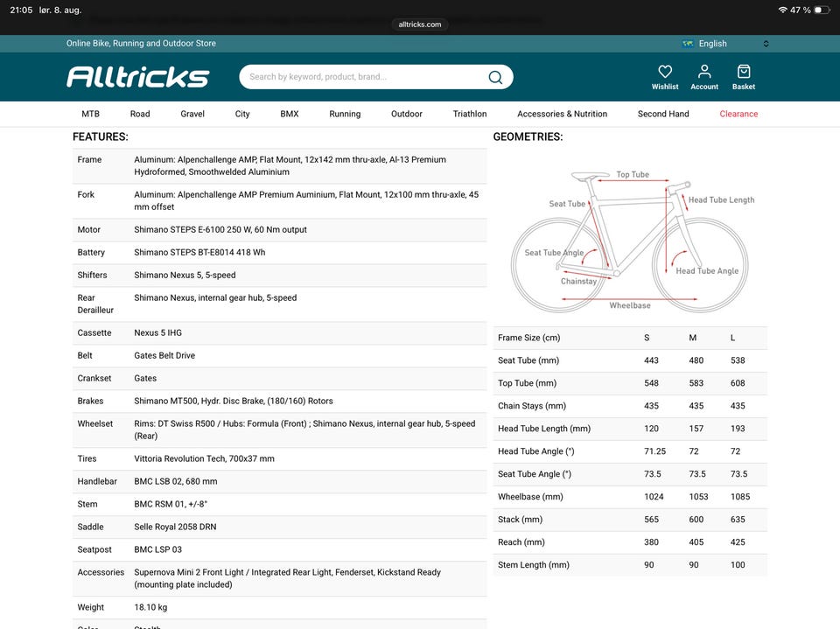Click the Fork row label
Image resolution: width=840 pixels, height=629 pixels.
pos(86,195)
